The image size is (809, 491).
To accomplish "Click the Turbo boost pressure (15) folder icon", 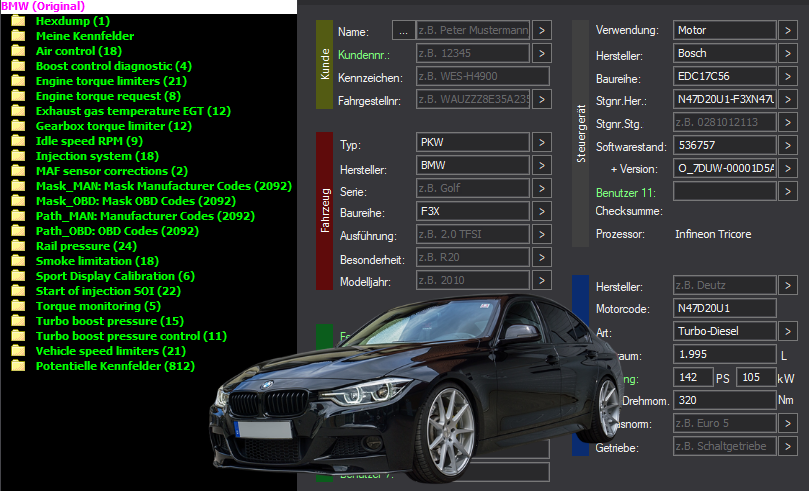I will (x=18, y=321).
